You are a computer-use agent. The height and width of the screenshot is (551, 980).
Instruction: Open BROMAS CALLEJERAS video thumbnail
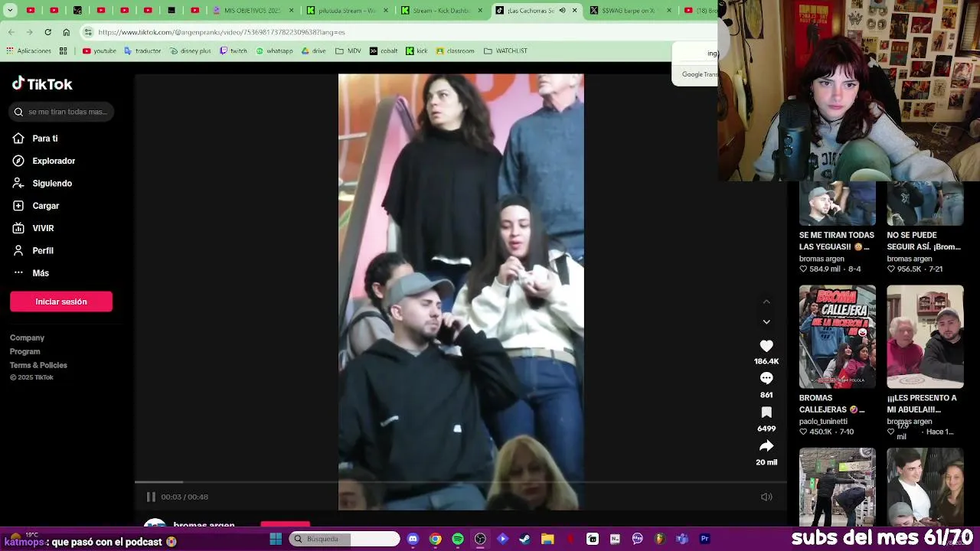(x=838, y=337)
